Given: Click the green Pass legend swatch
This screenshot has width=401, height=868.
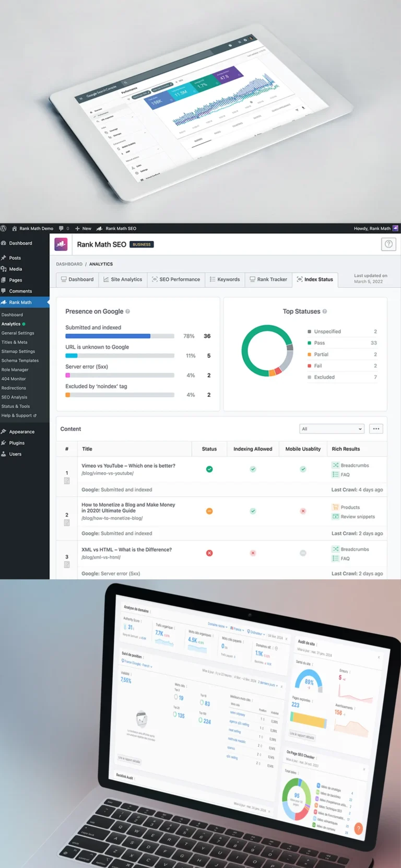Looking at the screenshot, I should pyautogui.click(x=310, y=343).
